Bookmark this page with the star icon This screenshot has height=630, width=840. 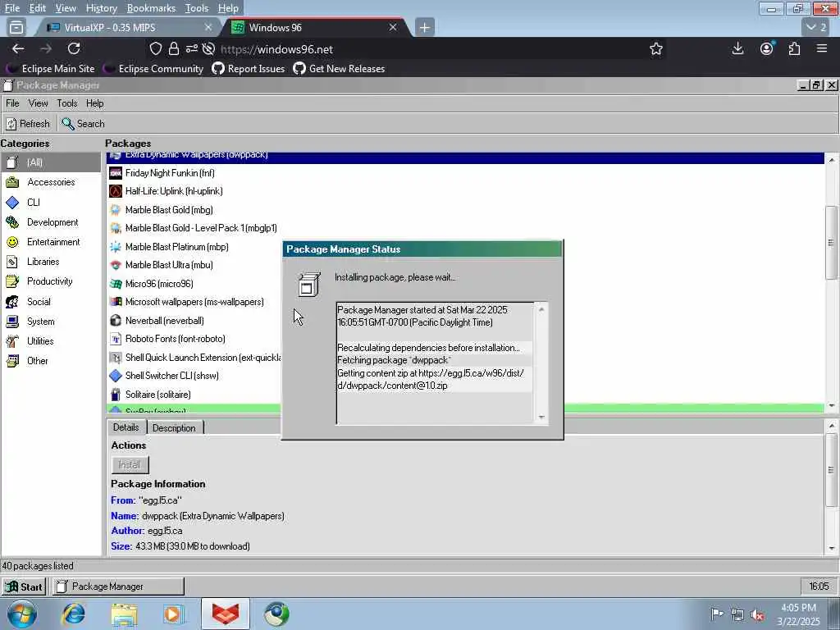[656, 49]
